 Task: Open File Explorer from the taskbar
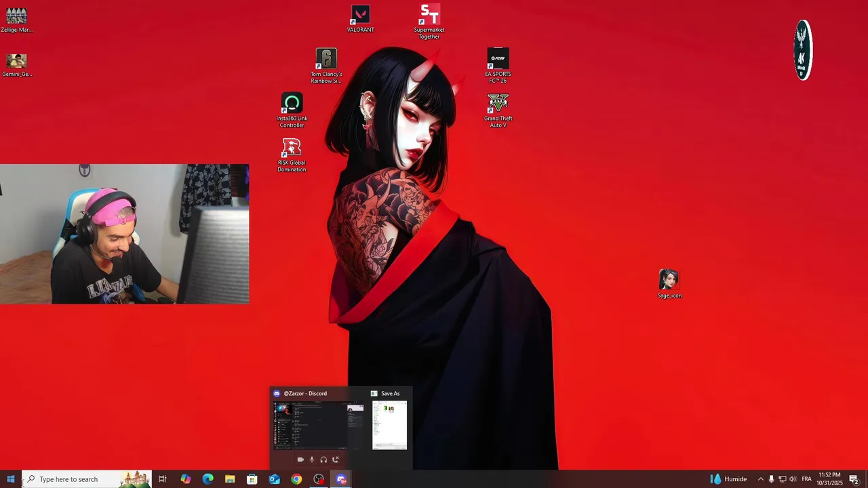[x=230, y=479]
